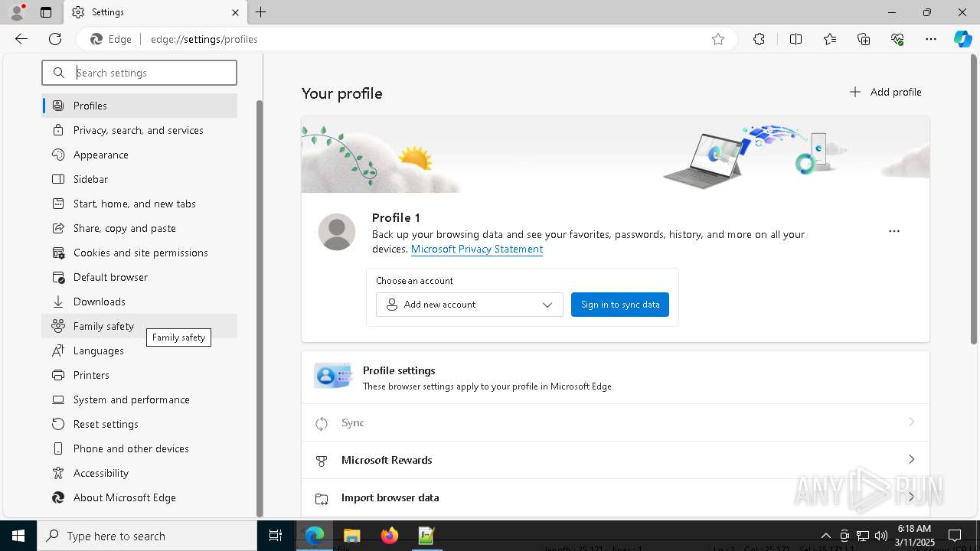
Task: Refresh the settings page
Action: coord(55,39)
